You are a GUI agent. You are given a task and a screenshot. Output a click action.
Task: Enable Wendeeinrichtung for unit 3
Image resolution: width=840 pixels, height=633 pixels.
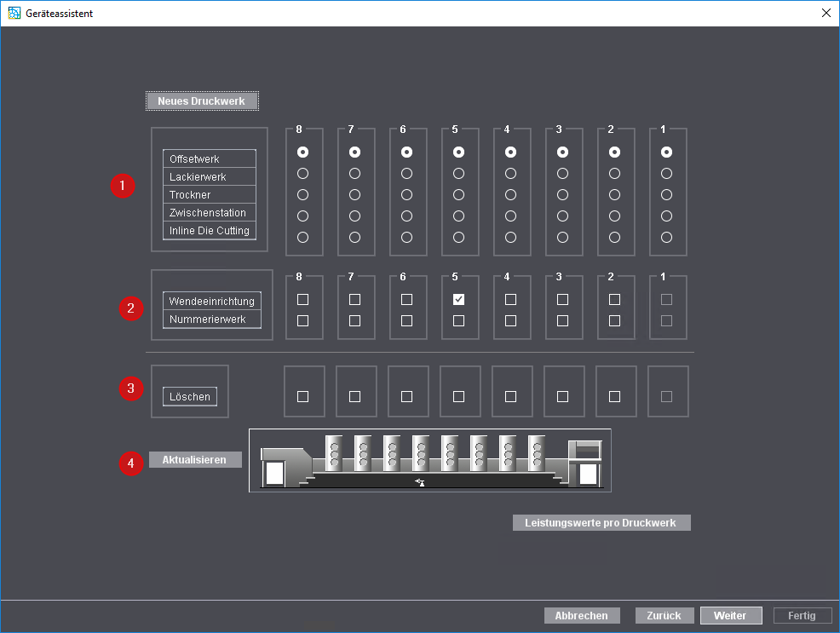coord(562,299)
